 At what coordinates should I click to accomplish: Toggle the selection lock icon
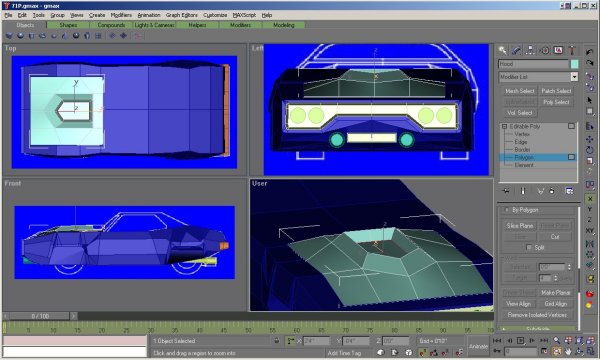click(276, 340)
